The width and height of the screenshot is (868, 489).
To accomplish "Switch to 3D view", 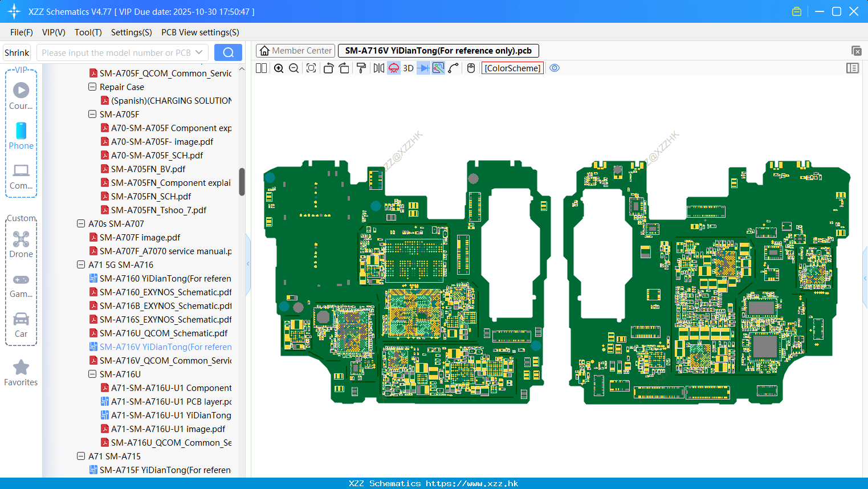I will coord(408,68).
